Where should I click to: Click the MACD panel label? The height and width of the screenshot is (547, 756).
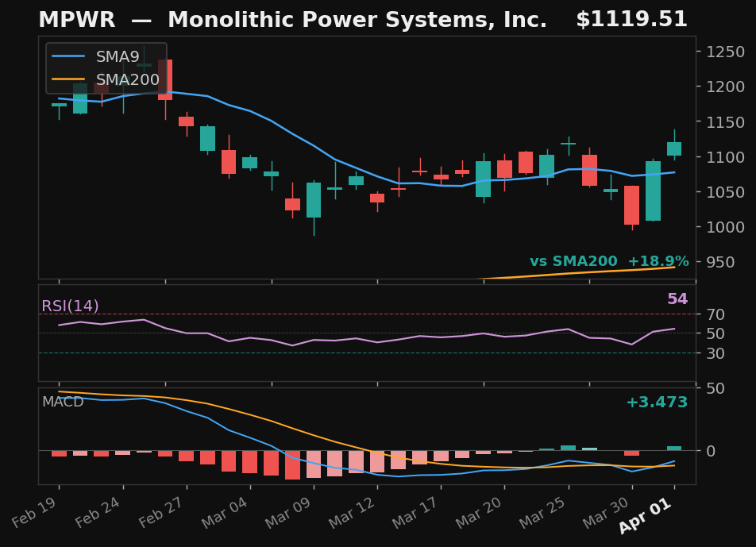[63, 402]
